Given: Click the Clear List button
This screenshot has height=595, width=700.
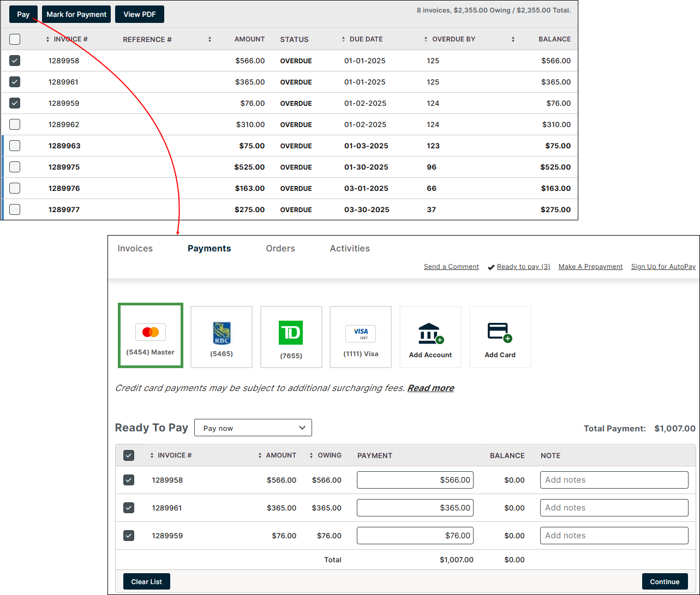Looking at the screenshot, I should [x=147, y=581].
